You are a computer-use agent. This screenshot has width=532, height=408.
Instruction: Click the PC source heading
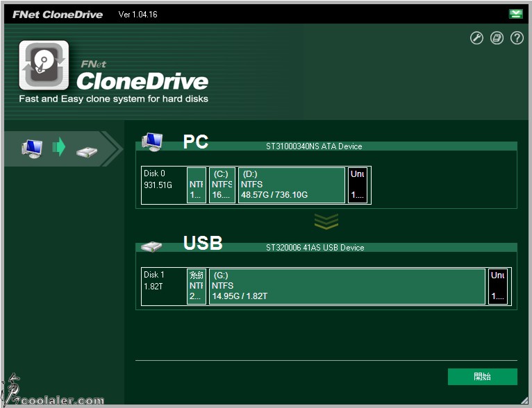pos(196,142)
